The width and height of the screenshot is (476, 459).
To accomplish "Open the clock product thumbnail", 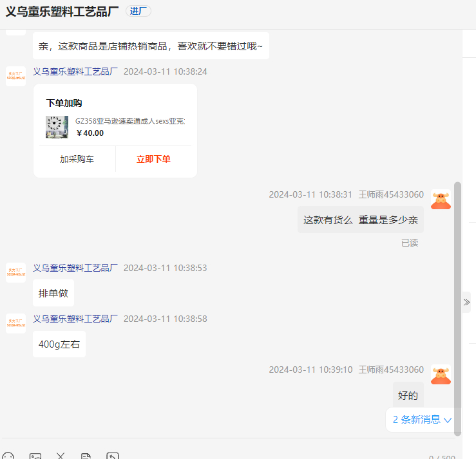I will point(57,127).
